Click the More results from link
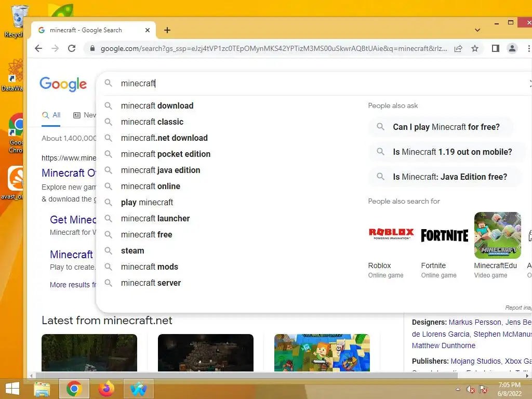 point(73,285)
